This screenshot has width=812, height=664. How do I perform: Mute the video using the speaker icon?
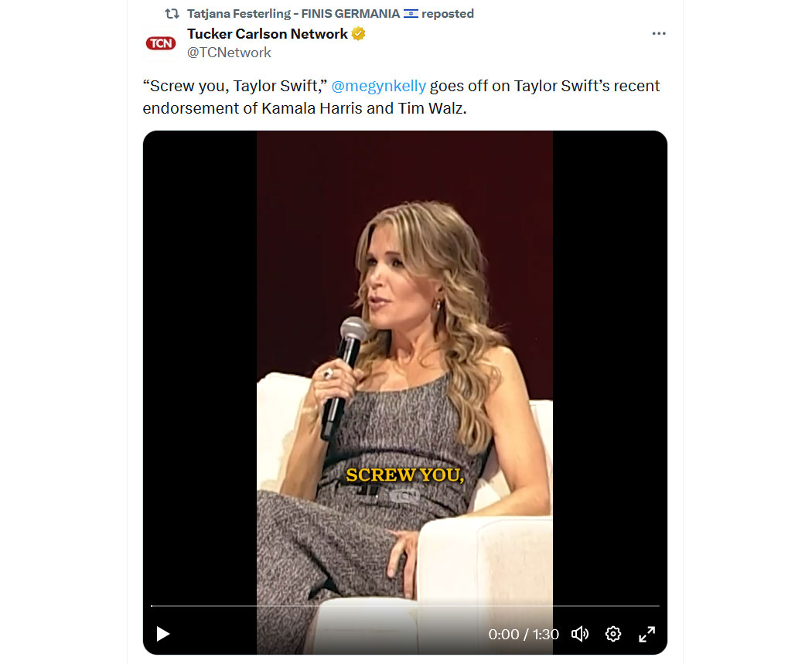(580, 634)
